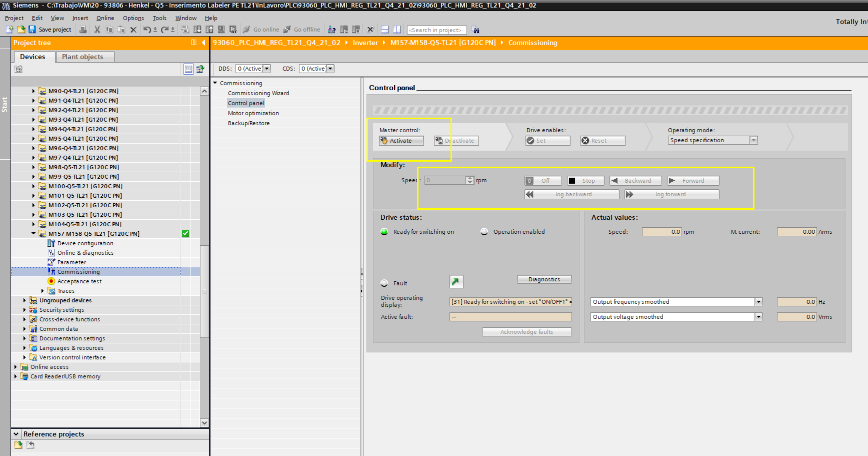Image resolution: width=868 pixels, height=456 pixels.
Task: Collapse the Reference projects panel
Action: tap(16, 434)
